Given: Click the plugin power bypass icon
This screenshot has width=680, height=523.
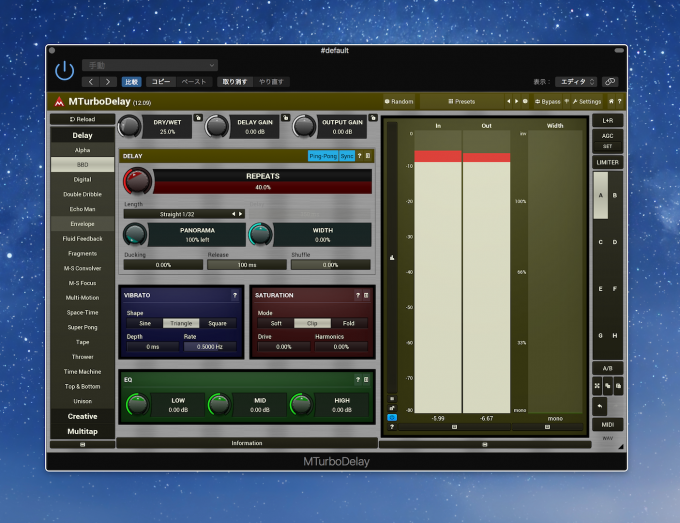Looking at the screenshot, I should (x=65, y=70).
